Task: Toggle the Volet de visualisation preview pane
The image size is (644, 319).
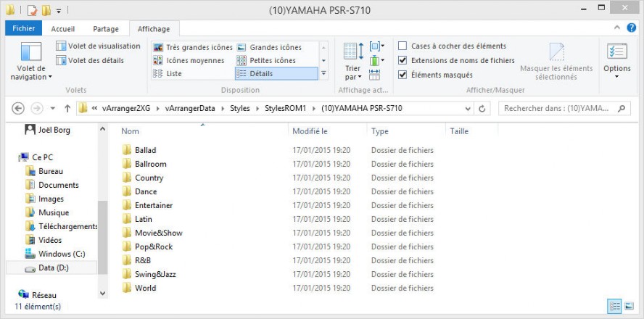Action: coord(98,46)
